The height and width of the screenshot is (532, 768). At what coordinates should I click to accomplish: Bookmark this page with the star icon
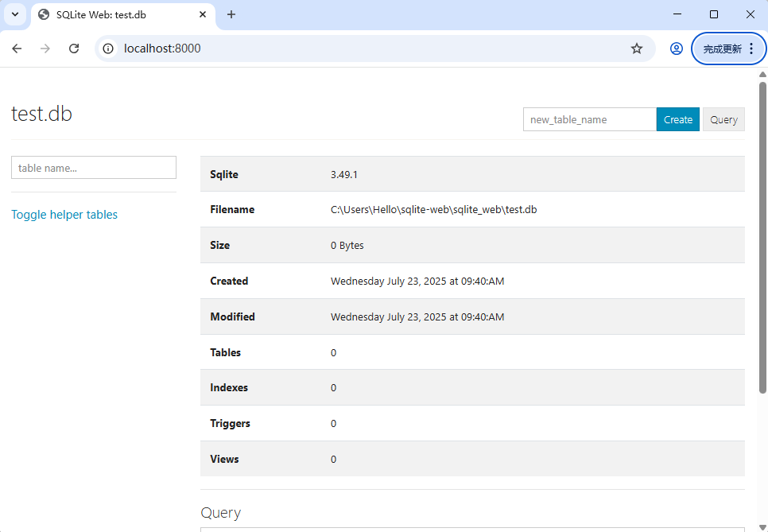coord(636,49)
